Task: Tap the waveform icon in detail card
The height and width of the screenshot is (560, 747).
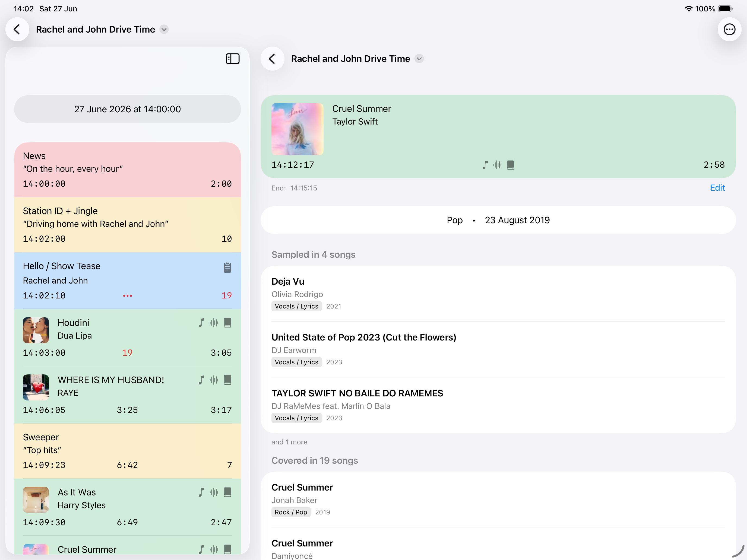Action: tap(498, 165)
